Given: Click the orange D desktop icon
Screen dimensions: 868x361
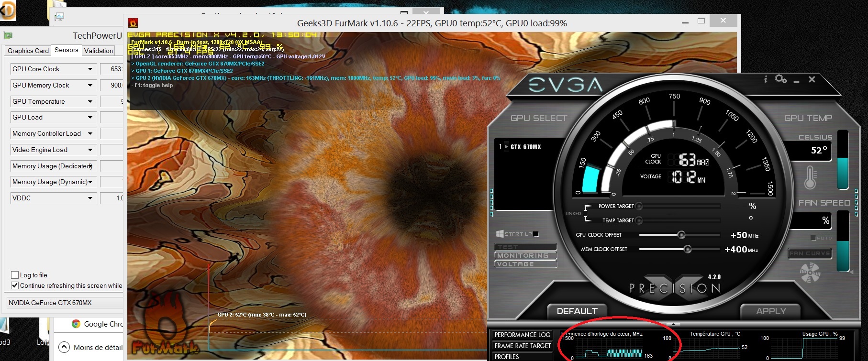Looking at the screenshot, I should 7,11.
